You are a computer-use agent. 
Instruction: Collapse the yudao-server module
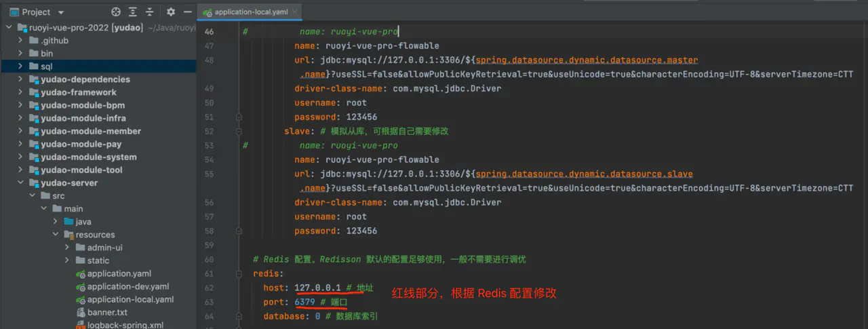[22, 183]
